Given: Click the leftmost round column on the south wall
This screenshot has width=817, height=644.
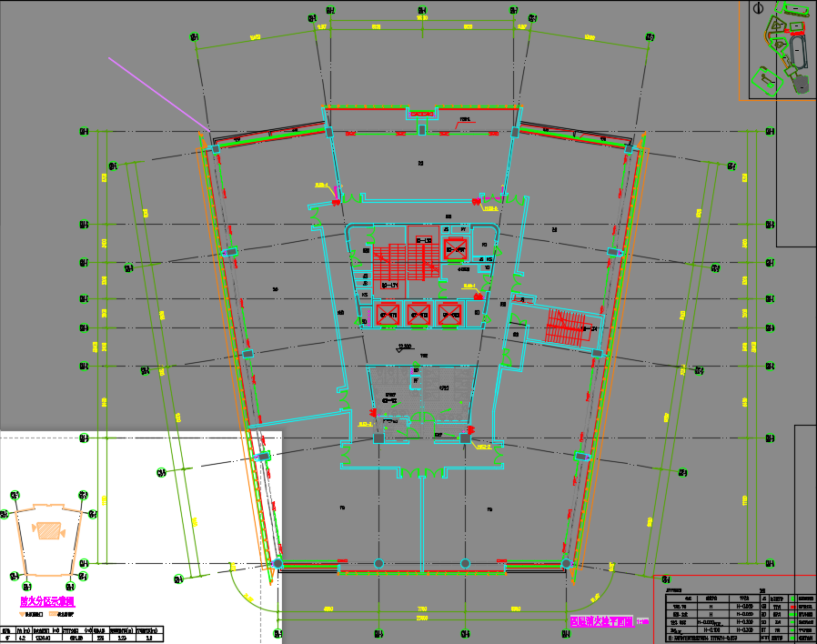Looking at the screenshot, I should [277, 563].
